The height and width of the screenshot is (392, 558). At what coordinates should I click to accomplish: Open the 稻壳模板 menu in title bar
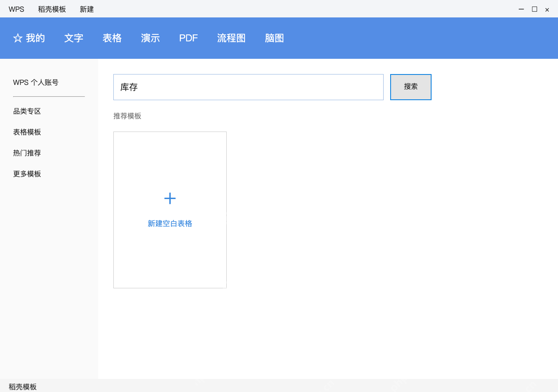(52, 9)
